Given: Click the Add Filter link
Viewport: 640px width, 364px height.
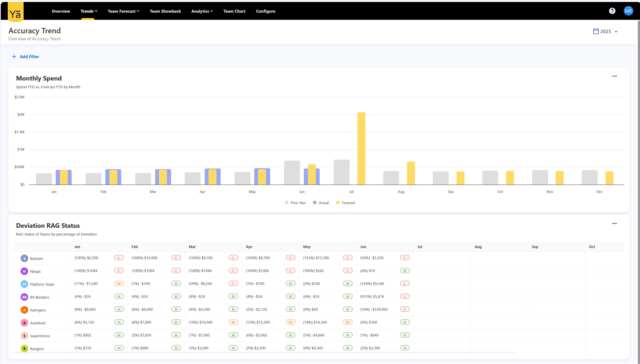Looking at the screenshot, I should coord(29,57).
